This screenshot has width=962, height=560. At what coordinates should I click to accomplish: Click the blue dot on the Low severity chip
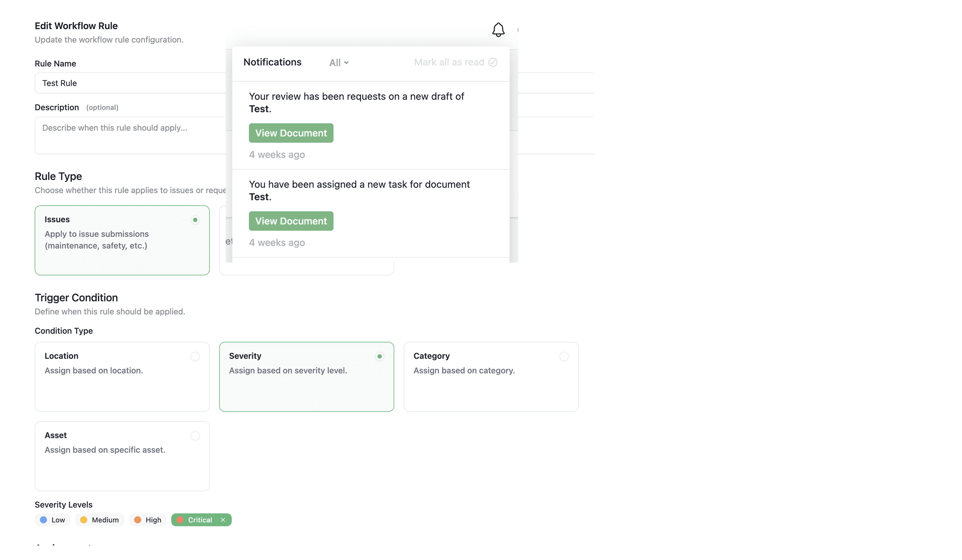(x=44, y=520)
